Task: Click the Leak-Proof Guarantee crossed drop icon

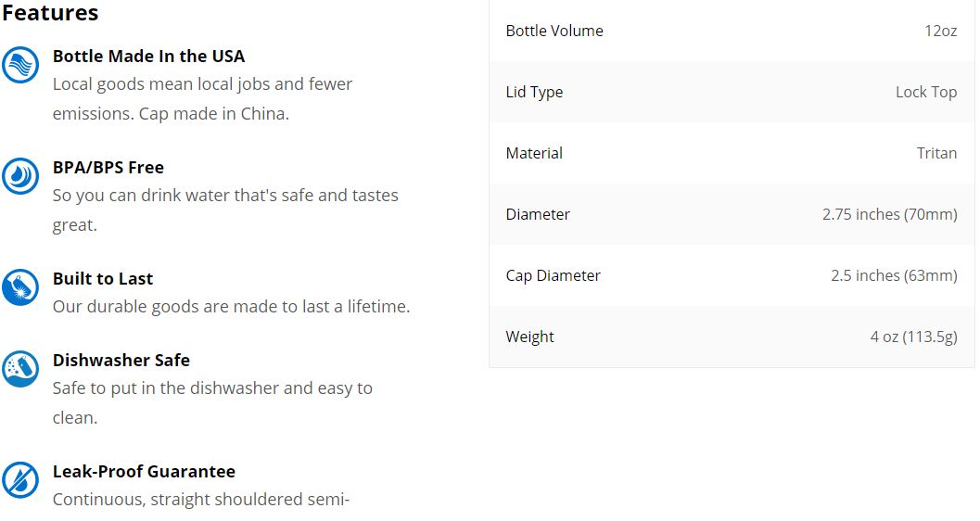Action: coord(20,480)
